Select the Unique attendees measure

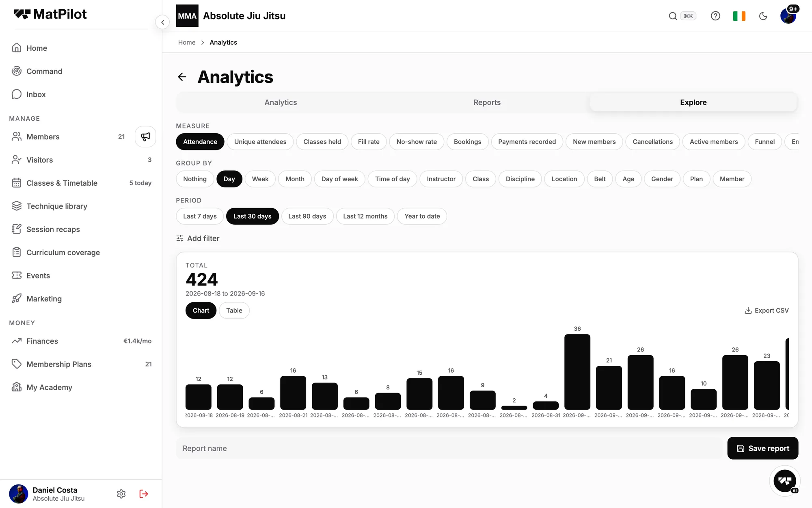coord(260,142)
